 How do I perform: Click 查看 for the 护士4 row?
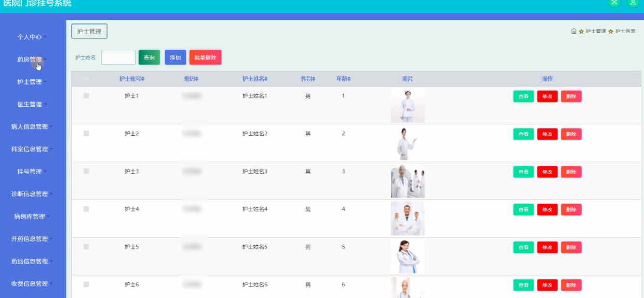[x=524, y=209]
